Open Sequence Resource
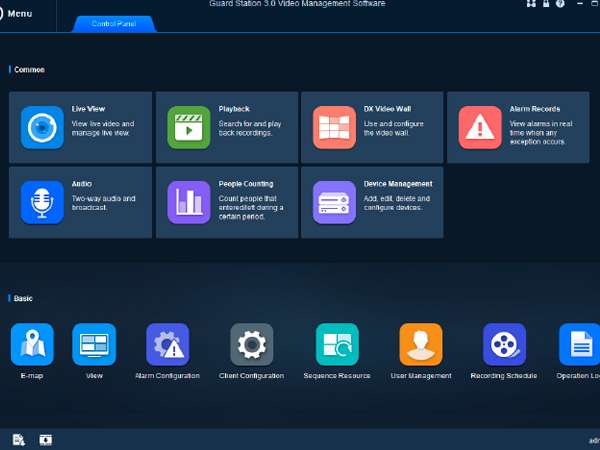Image resolution: width=600 pixels, height=450 pixels. pyautogui.click(x=337, y=345)
